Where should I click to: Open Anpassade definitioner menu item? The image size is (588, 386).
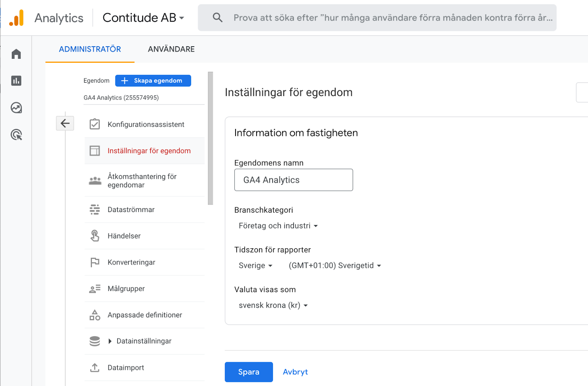pyautogui.click(x=144, y=315)
